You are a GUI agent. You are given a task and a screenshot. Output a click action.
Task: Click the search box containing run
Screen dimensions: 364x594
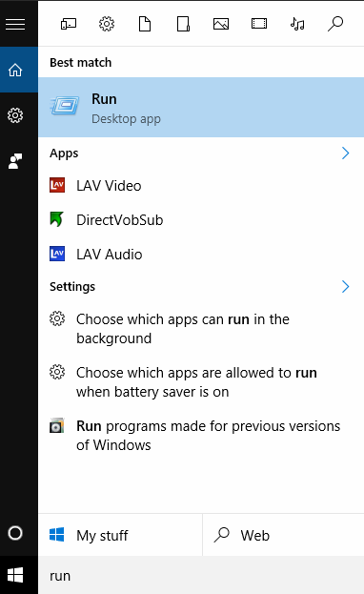click(x=201, y=576)
